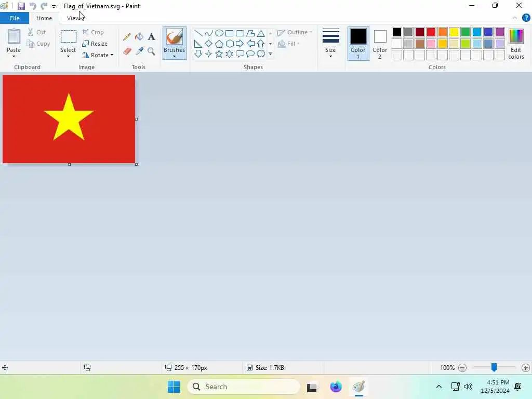Image resolution: width=532 pixels, height=399 pixels.
Task: Open Paint Help
Action: coord(526,18)
